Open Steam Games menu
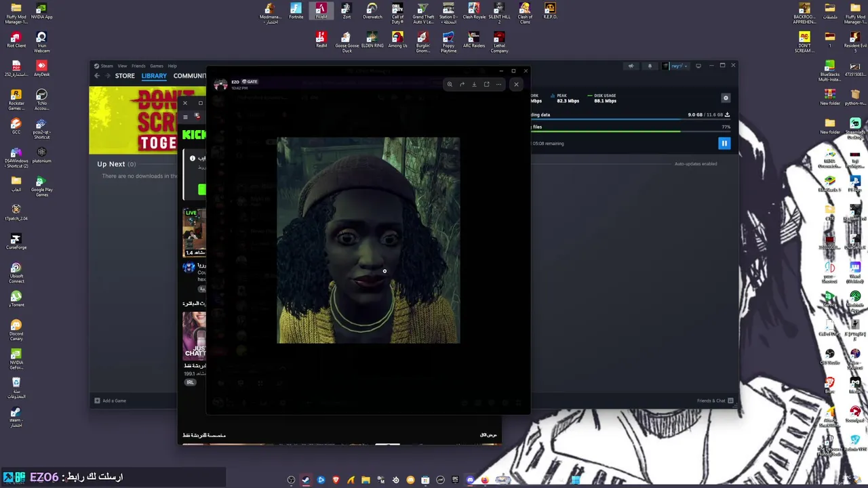This screenshot has width=868, height=488. pyautogui.click(x=157, y=66)
